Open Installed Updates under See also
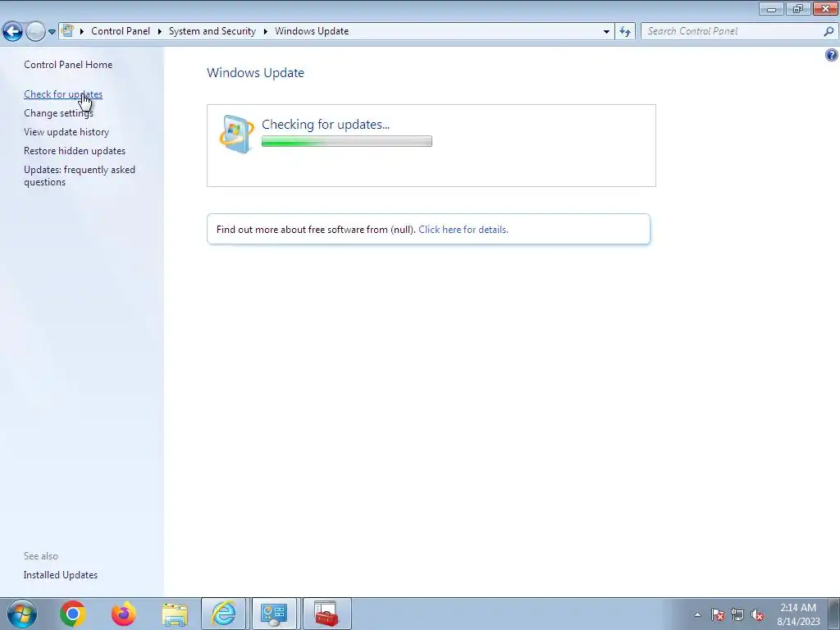The height and width of the screenshot is (630, 840). (x=61, y=575)
